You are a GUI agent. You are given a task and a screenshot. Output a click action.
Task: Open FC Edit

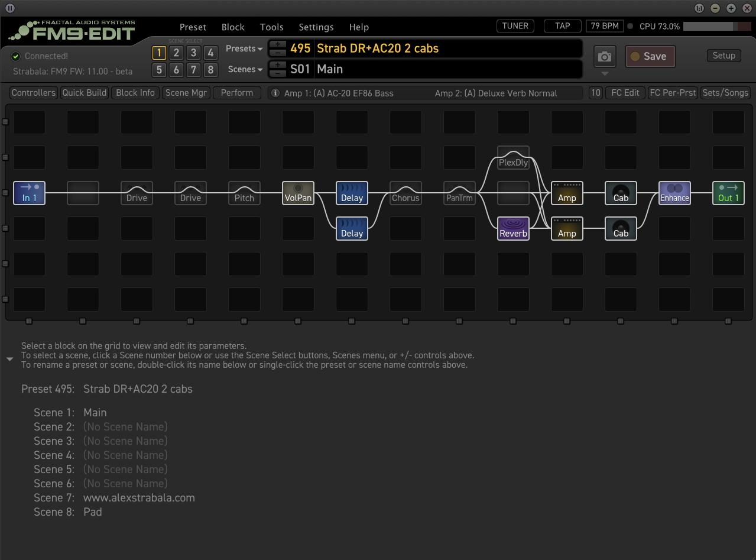(625, 93)
